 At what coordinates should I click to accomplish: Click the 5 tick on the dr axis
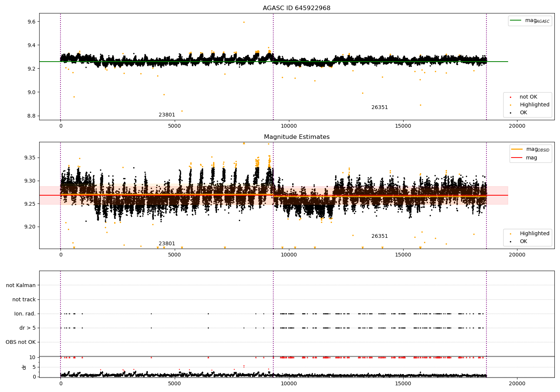[x=34, y=367]
